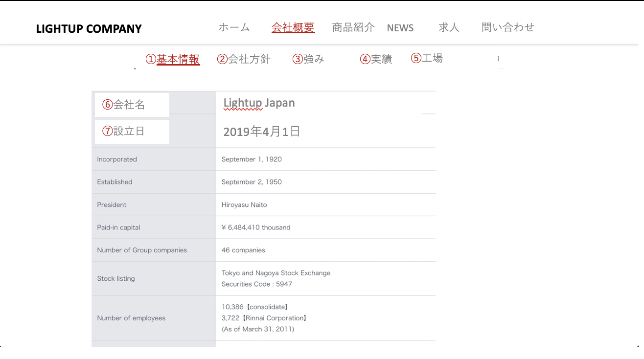Click the Number of employees row label
Viewport: 644px width, 359px height.
[x=131, y=318]
